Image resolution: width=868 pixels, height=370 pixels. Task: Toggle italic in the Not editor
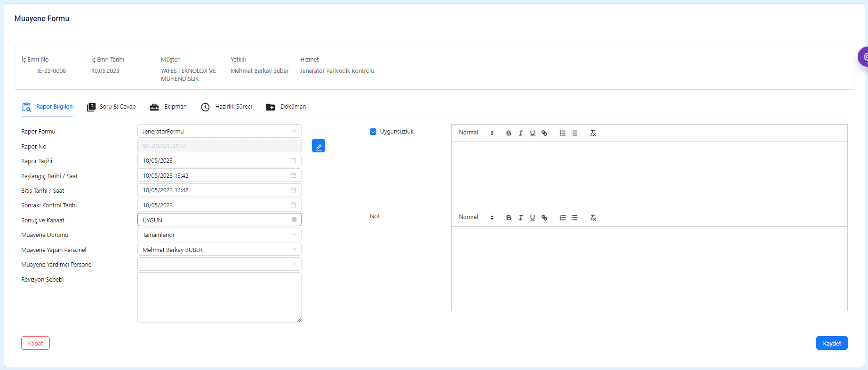pos(520,218)
